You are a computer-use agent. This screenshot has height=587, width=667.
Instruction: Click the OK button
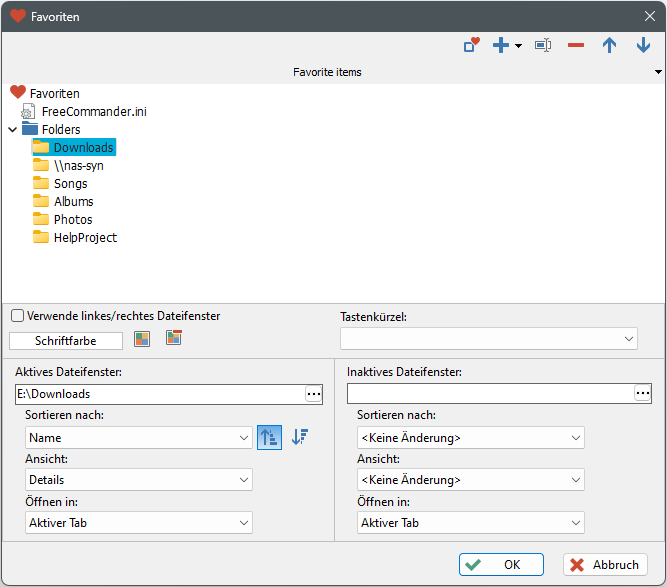(x=501, y=565)
